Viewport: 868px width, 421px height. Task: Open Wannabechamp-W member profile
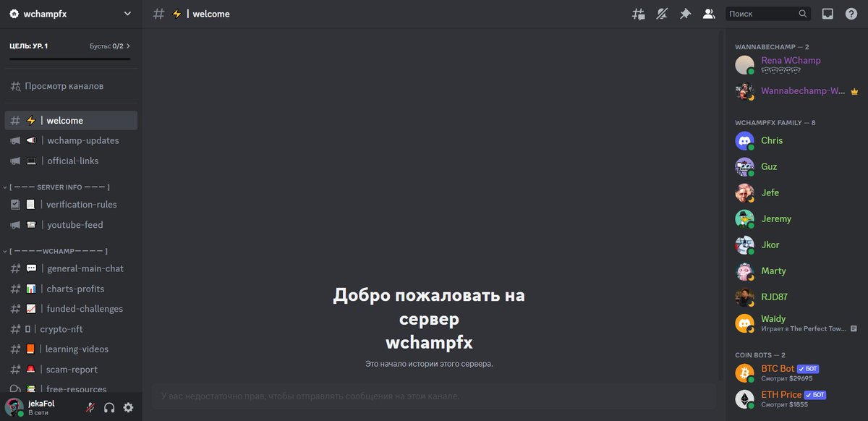796,91
